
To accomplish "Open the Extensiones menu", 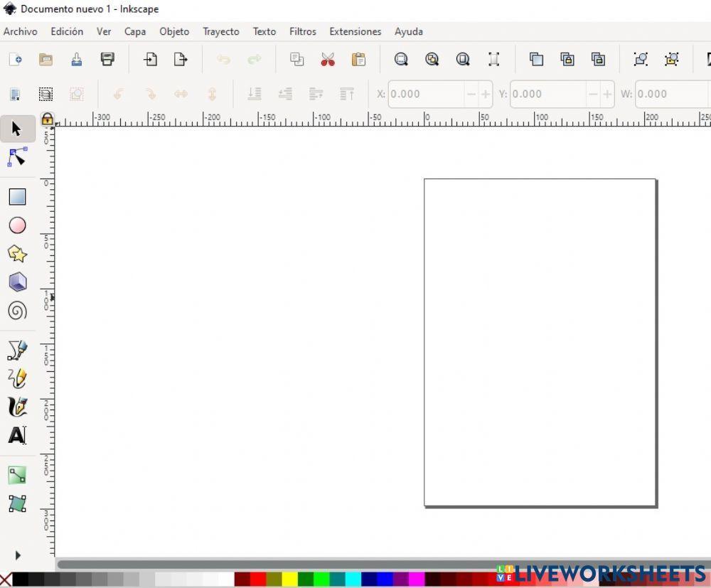I will coord(355,31).
